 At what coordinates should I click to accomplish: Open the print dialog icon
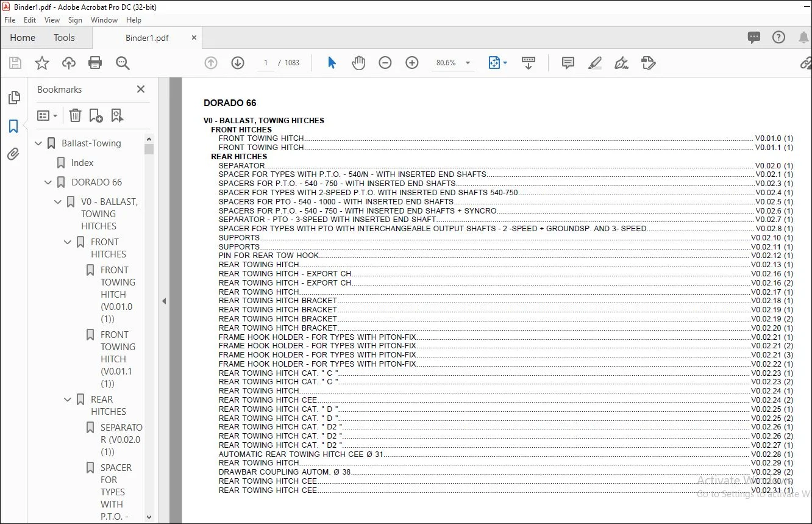95,63
